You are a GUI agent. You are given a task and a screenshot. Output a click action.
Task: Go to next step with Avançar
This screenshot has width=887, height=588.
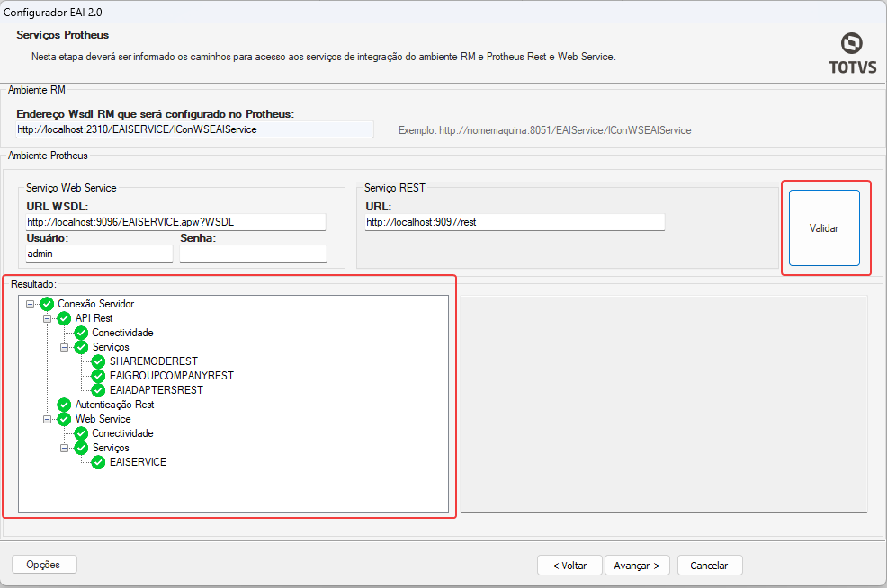[x=637, y=566]
